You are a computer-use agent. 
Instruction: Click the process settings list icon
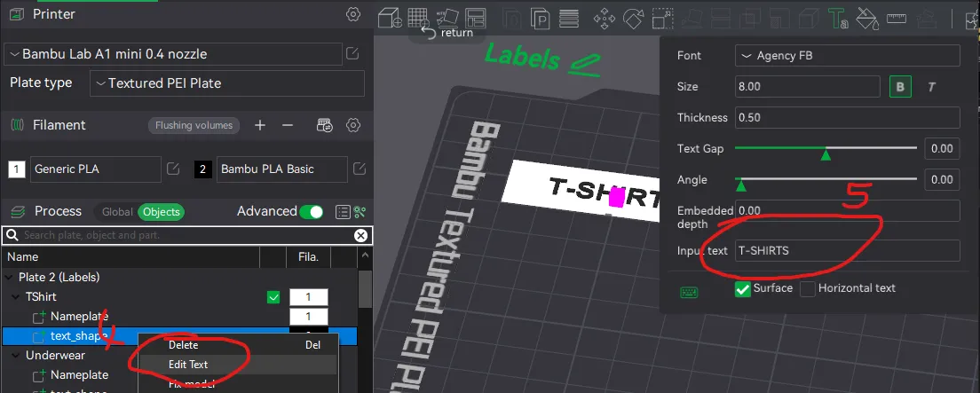pos(343,212)
